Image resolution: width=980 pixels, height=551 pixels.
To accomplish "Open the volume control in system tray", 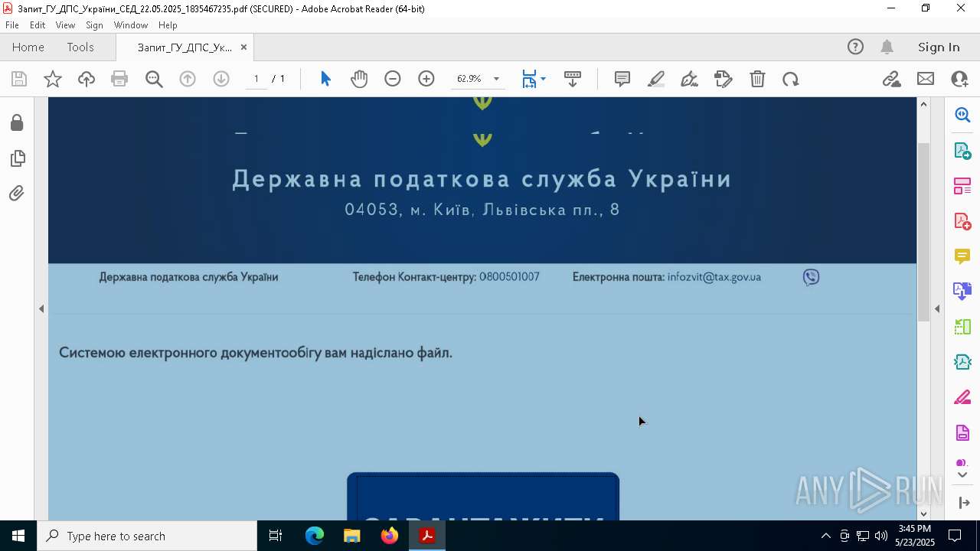I will [881, 536].
